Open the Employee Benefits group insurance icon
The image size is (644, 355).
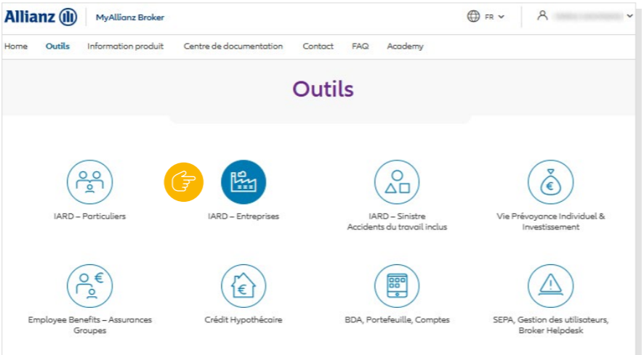tap(89, 286)
